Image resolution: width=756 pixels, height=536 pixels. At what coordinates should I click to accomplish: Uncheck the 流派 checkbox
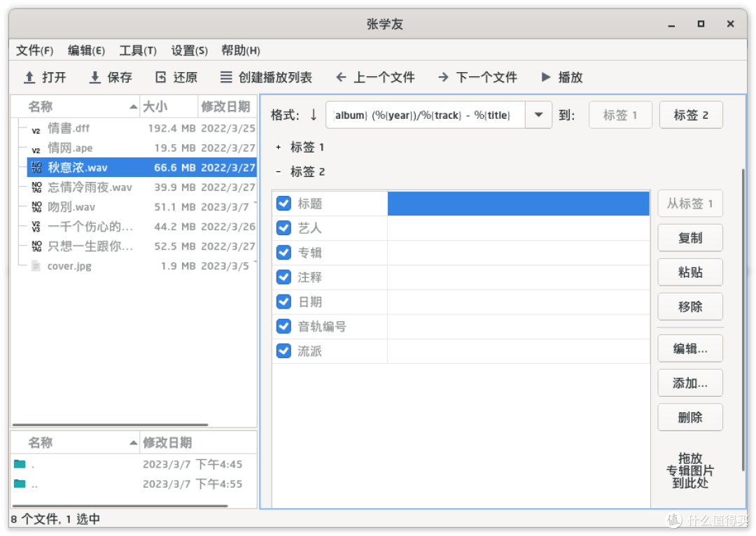pos(283,351)
